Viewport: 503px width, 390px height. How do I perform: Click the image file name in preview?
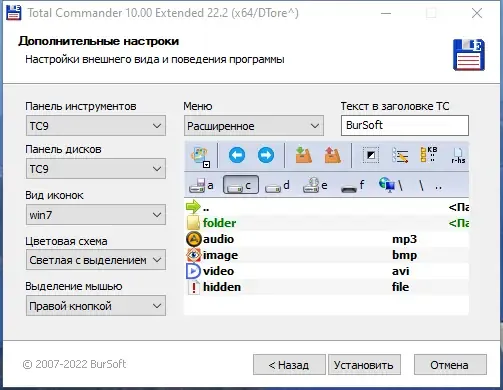[x=220, y=255]
